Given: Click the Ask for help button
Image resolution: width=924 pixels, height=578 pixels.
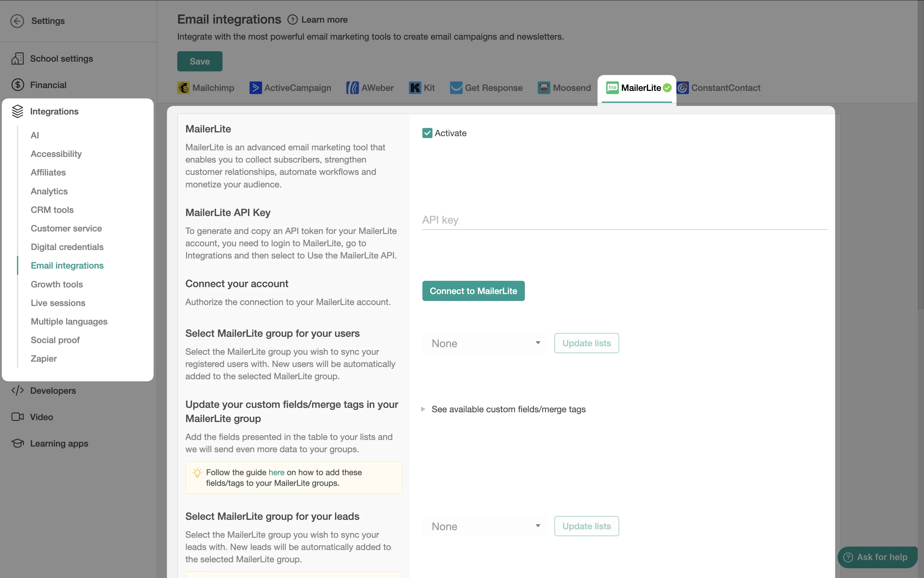Looking at the screenshot, I should tap(877, 557).
